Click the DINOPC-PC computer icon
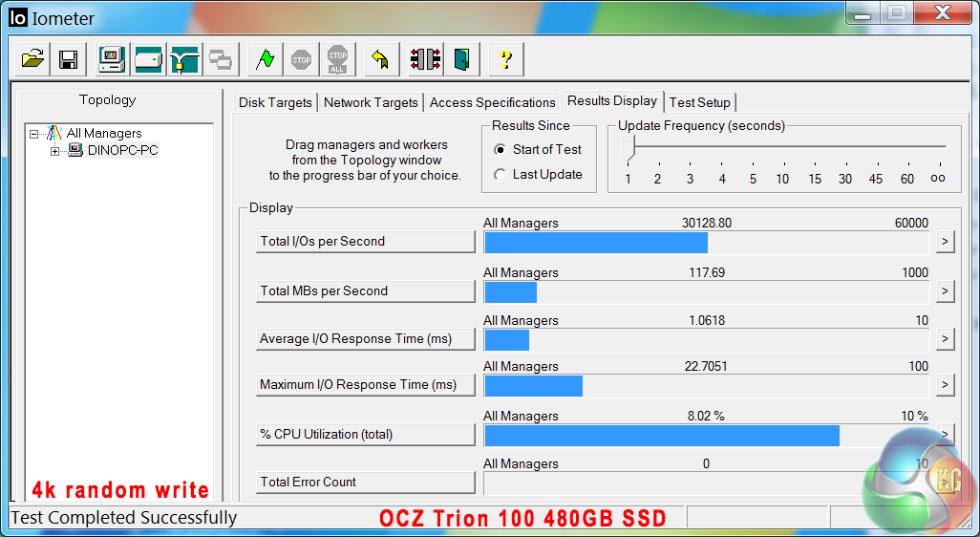This screenshot has height=537, width=980. [75, 150]
